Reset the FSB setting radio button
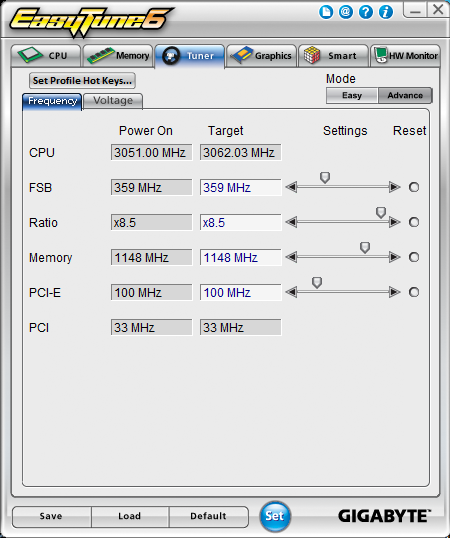 coord(414,187)
